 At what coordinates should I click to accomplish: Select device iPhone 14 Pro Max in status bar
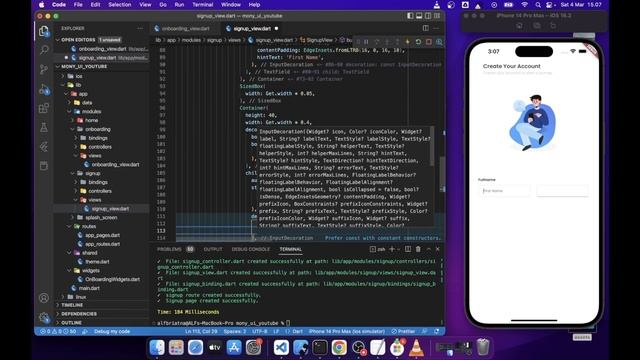347,331
